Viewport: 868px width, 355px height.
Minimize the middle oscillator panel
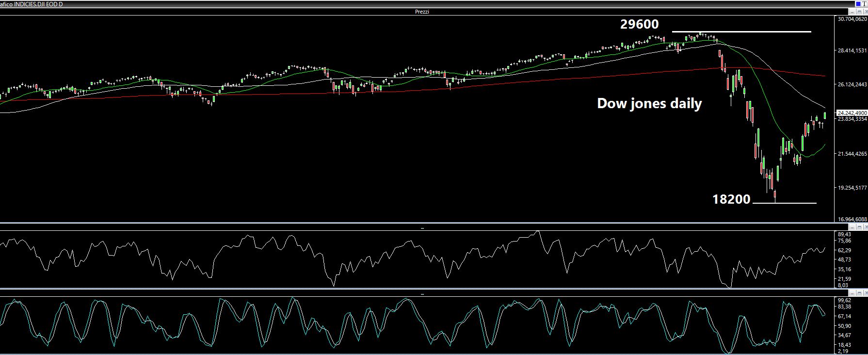(852, 227)
